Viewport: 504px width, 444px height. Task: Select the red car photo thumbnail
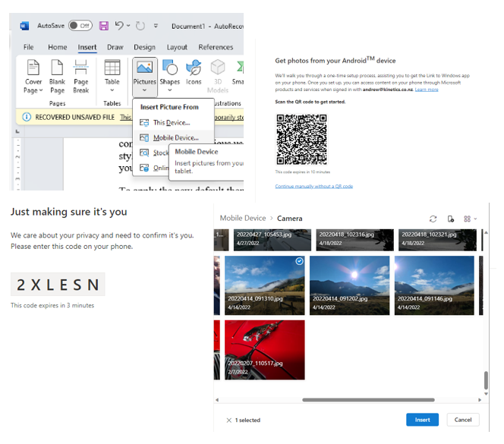click(x=263, y=349)
